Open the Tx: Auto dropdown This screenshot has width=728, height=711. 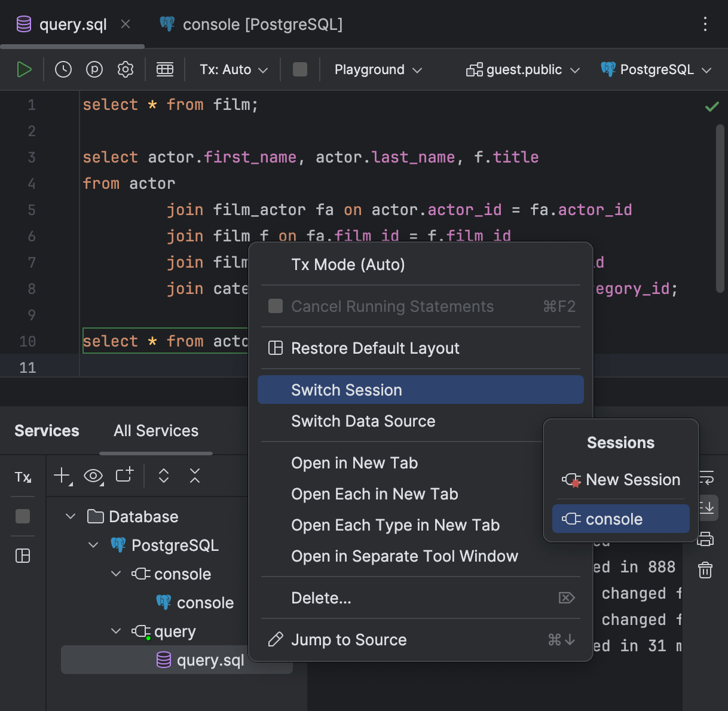coord(233,69)
